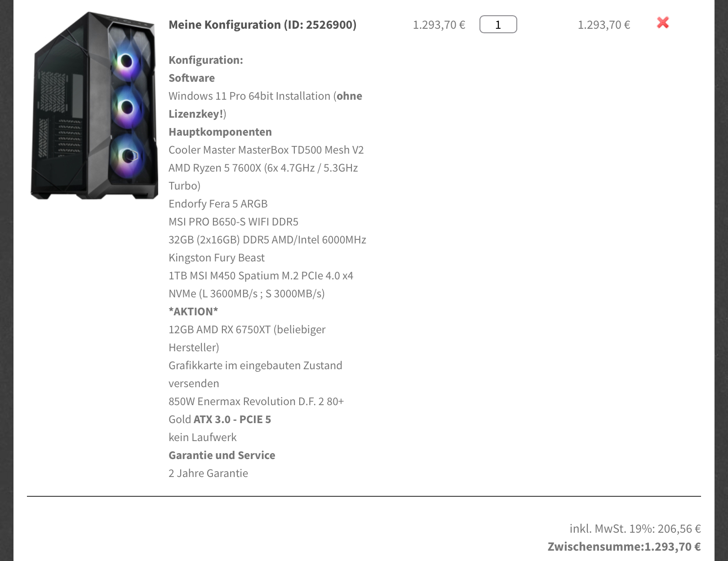Click the Zwischensumme total amount
728x561 pixels.
(x=673, y=547)
